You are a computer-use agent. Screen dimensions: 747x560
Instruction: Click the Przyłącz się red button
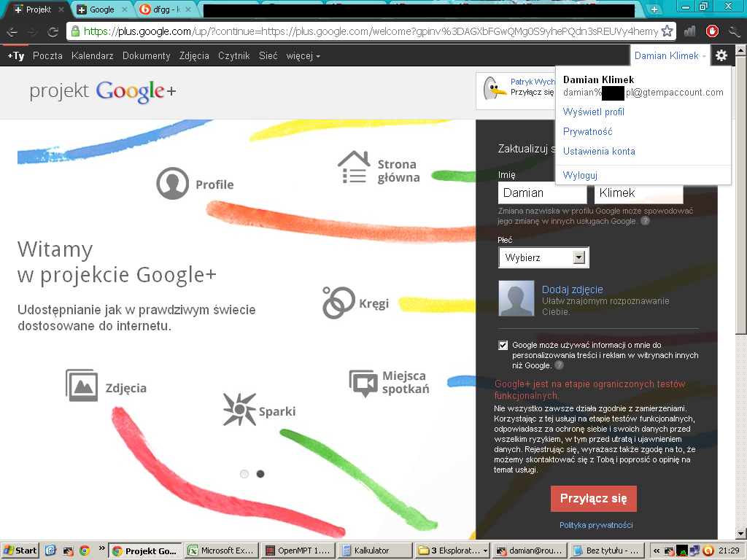pos(594,499)
